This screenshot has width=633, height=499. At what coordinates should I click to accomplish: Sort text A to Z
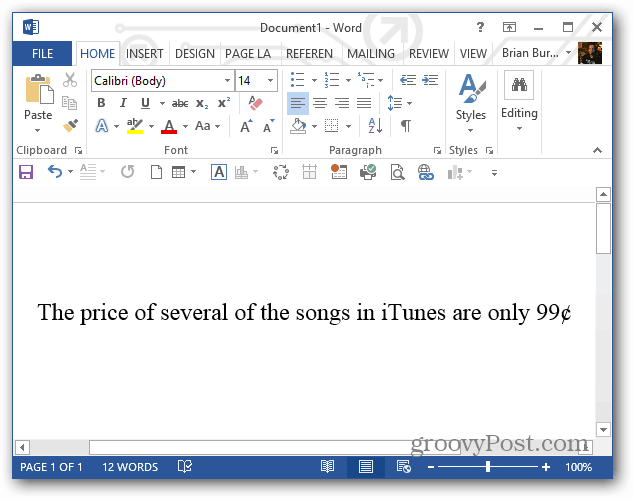(375, 126)
